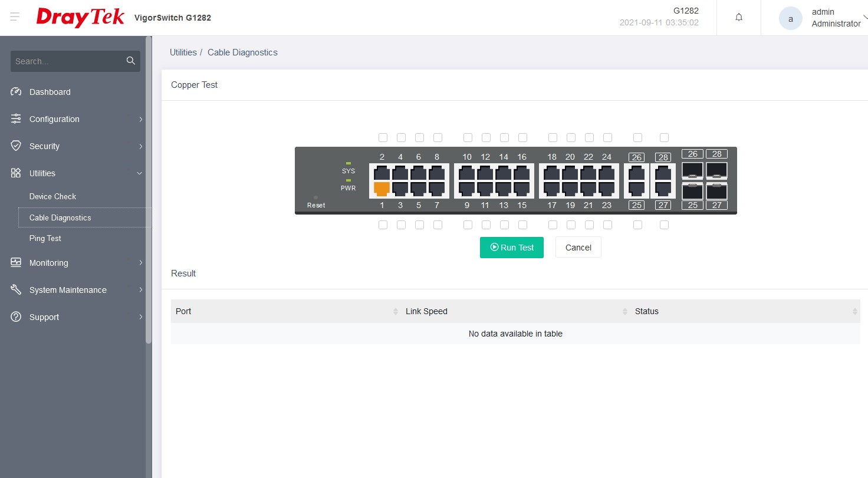The image size is (868, 478).
Task: Click the hamburger menu icon
Action: click(x=15, y=17)
